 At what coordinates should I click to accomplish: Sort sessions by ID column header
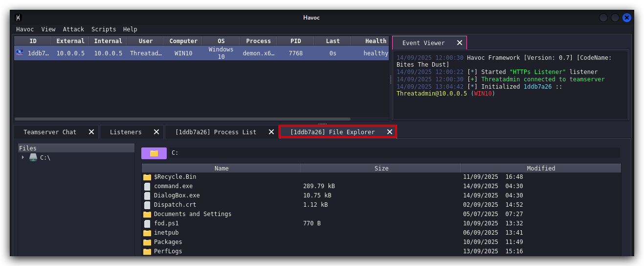coord(33,41)
